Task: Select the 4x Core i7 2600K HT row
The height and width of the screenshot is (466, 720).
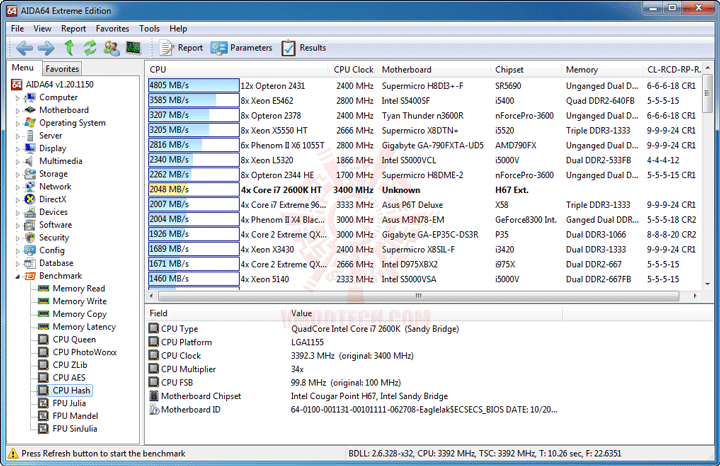Action: point(424,190)
